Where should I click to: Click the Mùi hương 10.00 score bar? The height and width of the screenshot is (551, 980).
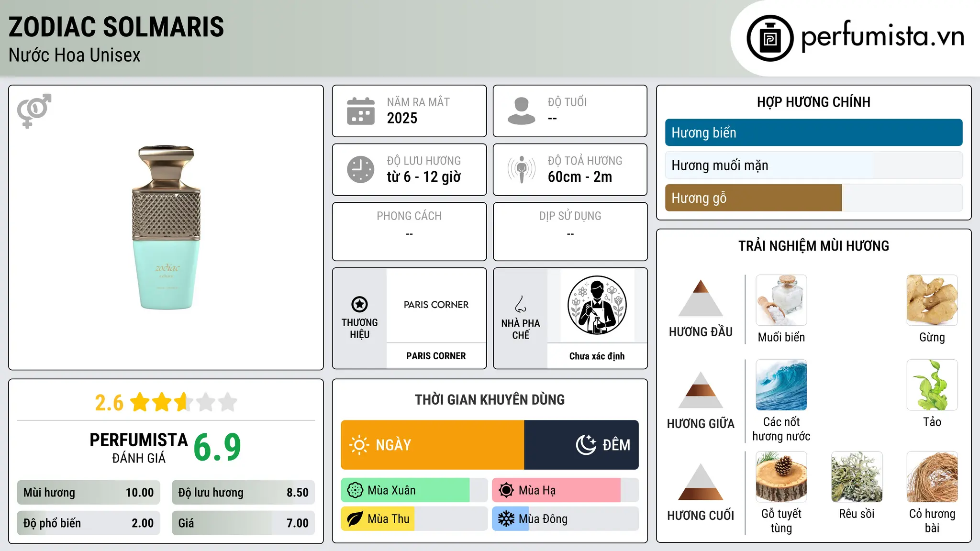[x=89, y=493]
